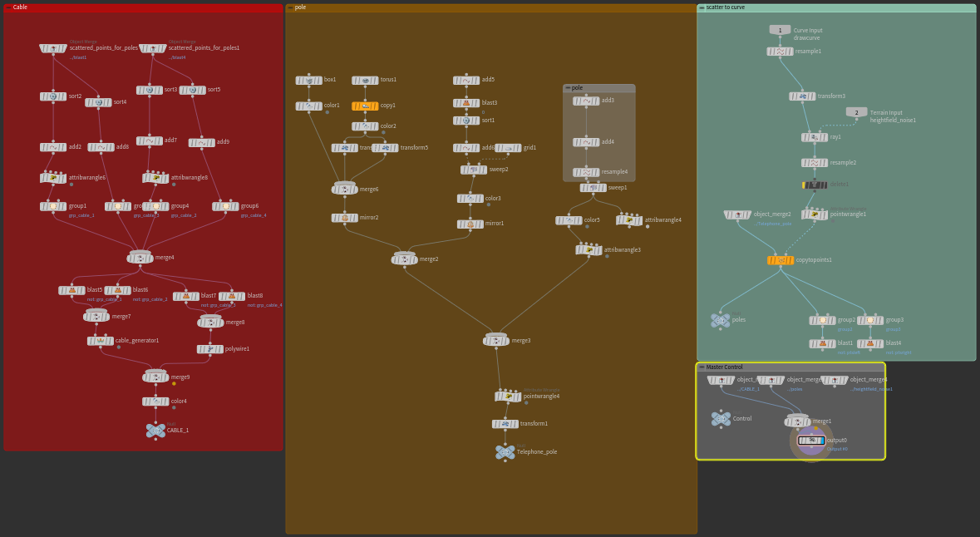The height and width of the screenshot is (537, 980).
Task: Select the resample2 node
Action: (815, 163)
